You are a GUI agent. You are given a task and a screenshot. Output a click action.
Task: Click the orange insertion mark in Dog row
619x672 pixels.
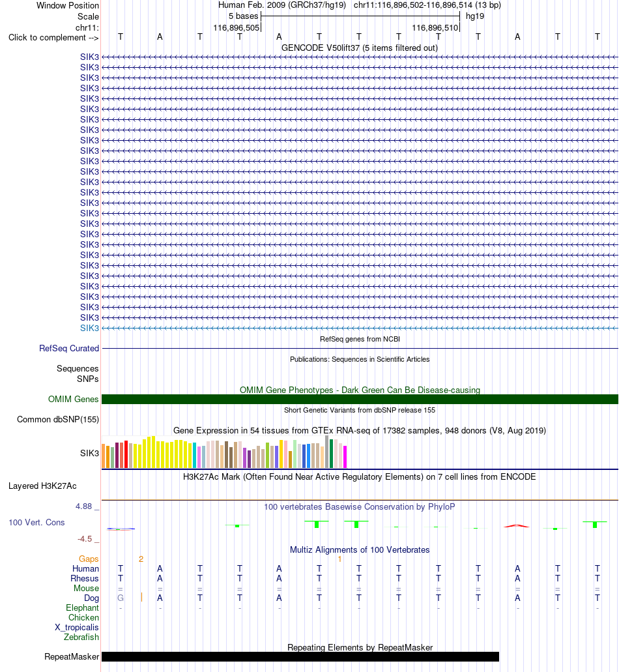(x=142, y=597)
